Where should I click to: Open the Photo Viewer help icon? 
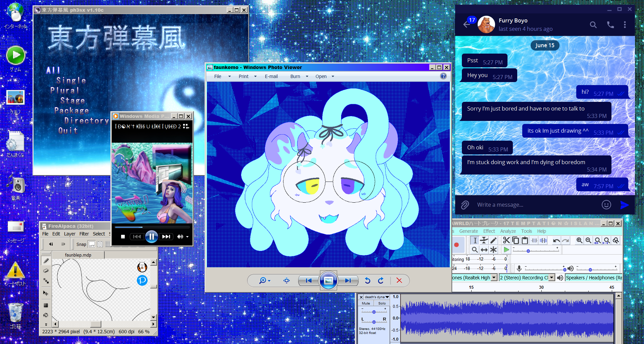pyautogui.click(x=443, y=76)
